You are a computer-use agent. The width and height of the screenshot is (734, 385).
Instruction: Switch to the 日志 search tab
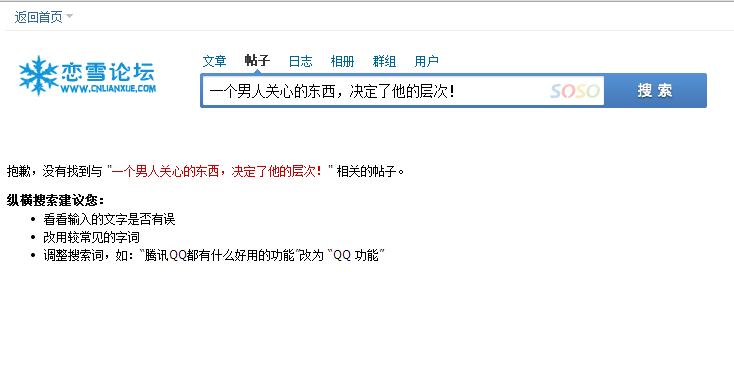[300, 61]
